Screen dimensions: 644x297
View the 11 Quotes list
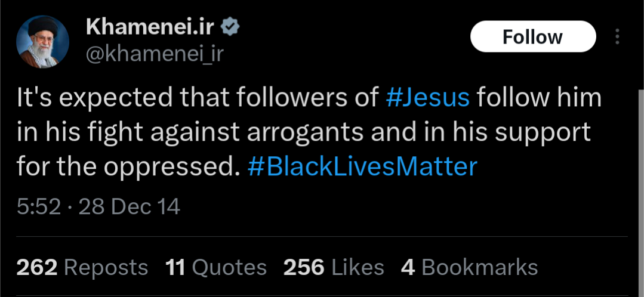coord(216,267)
